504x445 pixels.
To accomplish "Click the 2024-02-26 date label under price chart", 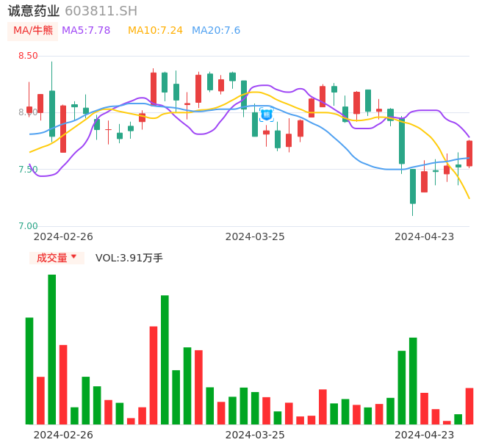I will click(63, 236).
